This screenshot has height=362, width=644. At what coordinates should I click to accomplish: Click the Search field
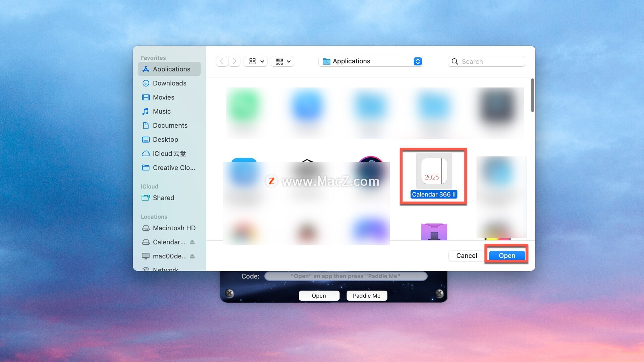[x=486, y=61]
